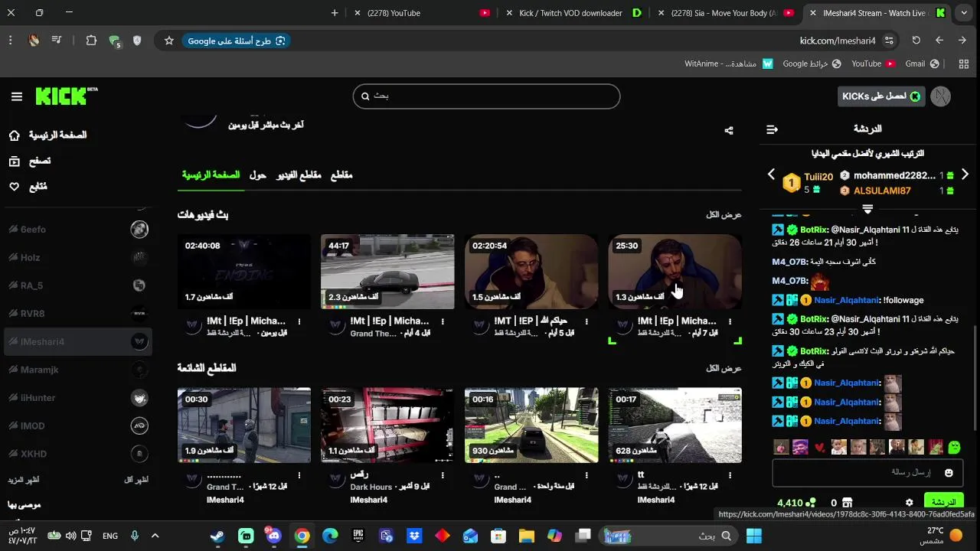Screen dimensions: 980x551
Task: Play the 00:30 clip thumbnail
Action: click(x=244, y=425)
